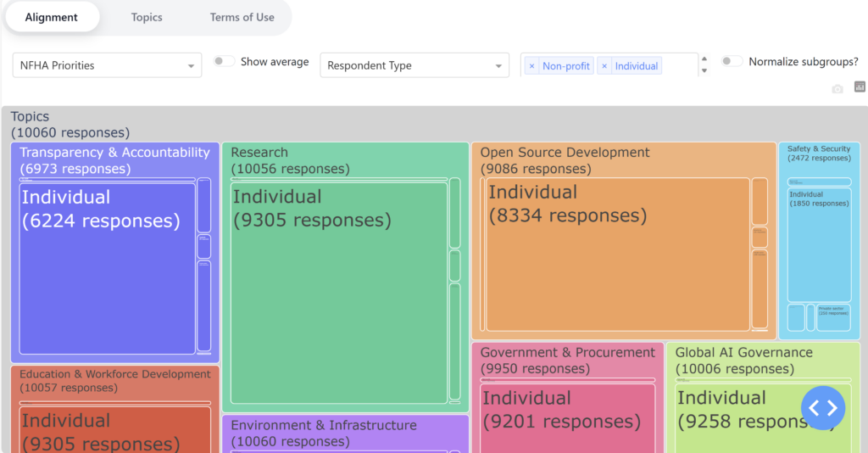Enable Normalize subgroups toggle
The width and height of the screenshot is (868, 453).
pos(732,62)
